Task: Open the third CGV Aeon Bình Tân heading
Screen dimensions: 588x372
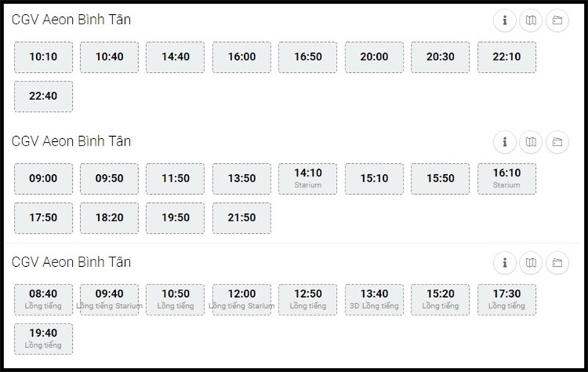Action: point(71,262)
